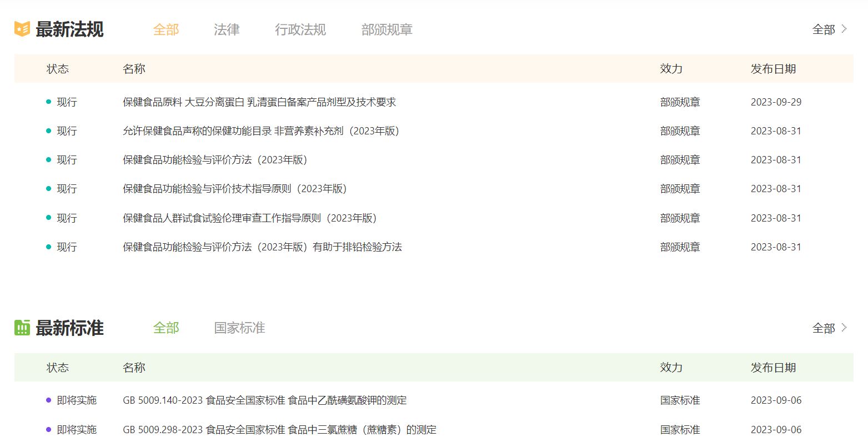Click 状态 header in 最新标准 table
This screenshot has height=442, width=868.
coord(58,368)
